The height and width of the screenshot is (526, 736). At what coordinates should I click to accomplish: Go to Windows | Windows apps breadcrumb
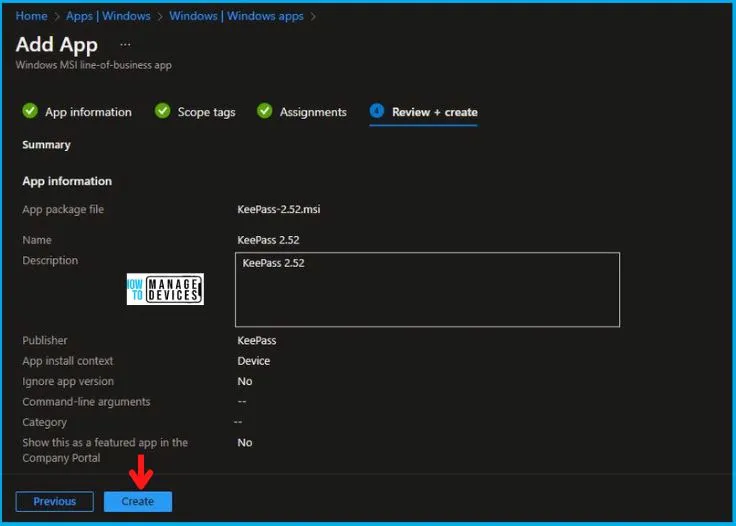[x=237, y=16]
